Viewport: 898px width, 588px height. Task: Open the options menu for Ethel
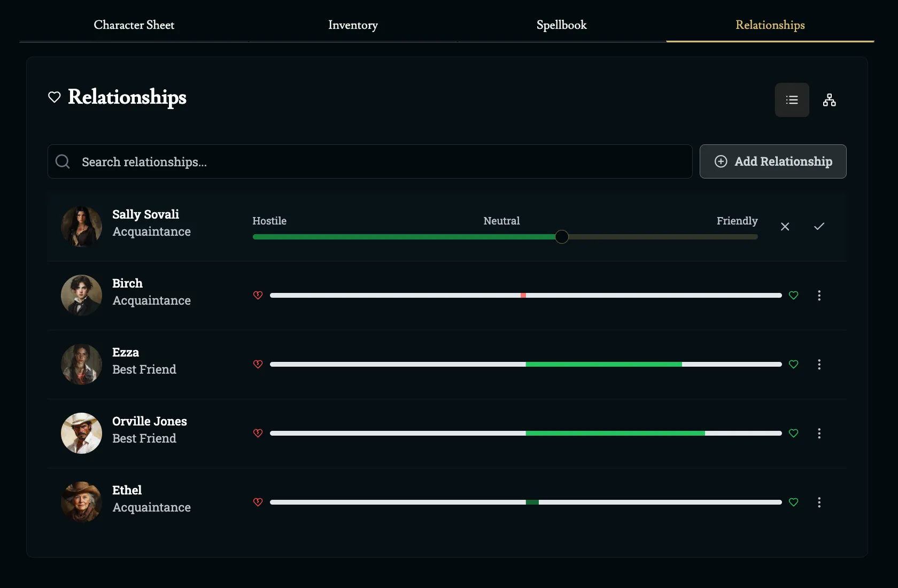tap(819, 502)
